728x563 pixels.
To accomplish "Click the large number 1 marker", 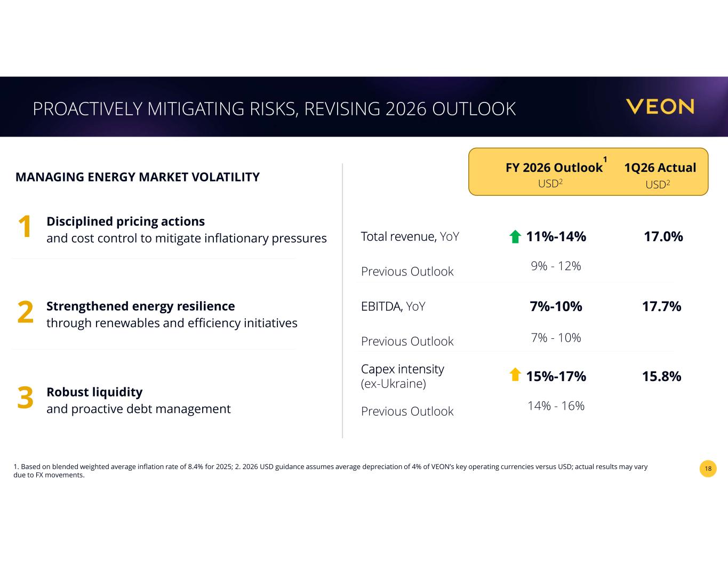I will click(25, 227).
